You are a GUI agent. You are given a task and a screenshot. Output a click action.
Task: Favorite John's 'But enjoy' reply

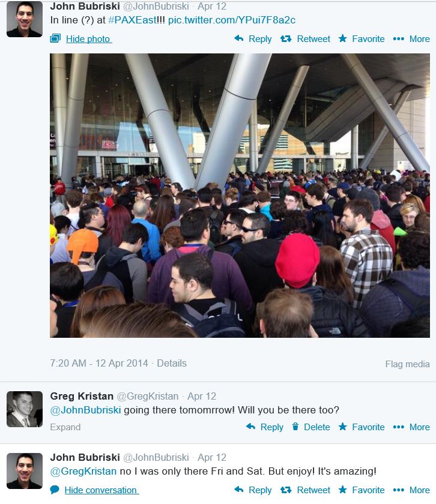[362, 490]
